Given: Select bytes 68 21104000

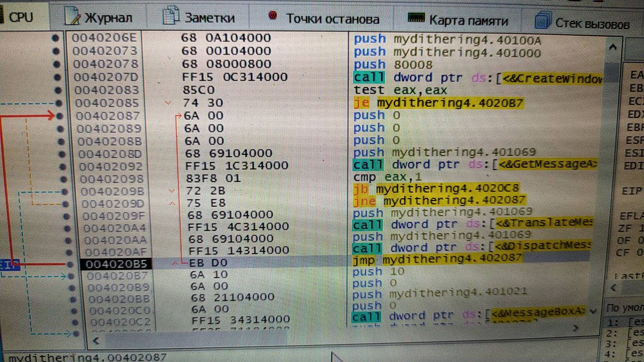Looking at the screenshot, I should [233, 298].
